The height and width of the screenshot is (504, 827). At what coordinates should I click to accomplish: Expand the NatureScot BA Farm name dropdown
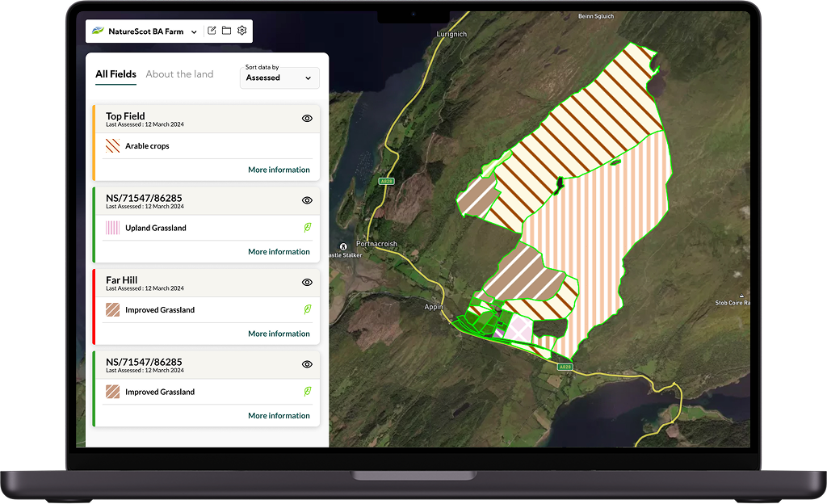click(x=193, y=31)
